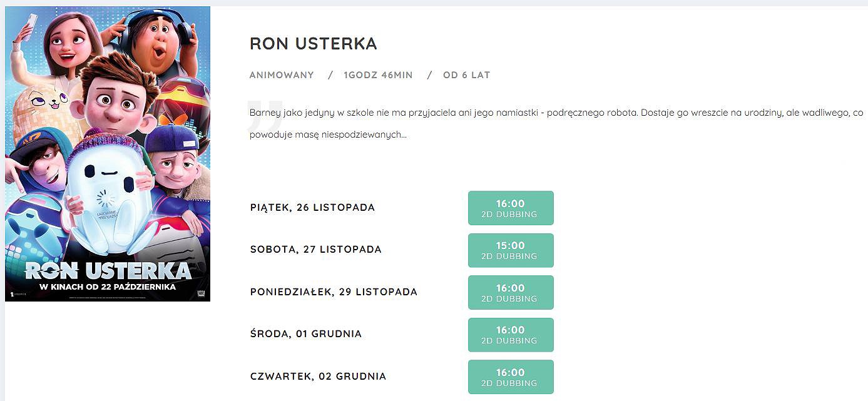Book the 15:00 2D dubbing Saturday showing
868x401 pixels.
tap(511, 250)
